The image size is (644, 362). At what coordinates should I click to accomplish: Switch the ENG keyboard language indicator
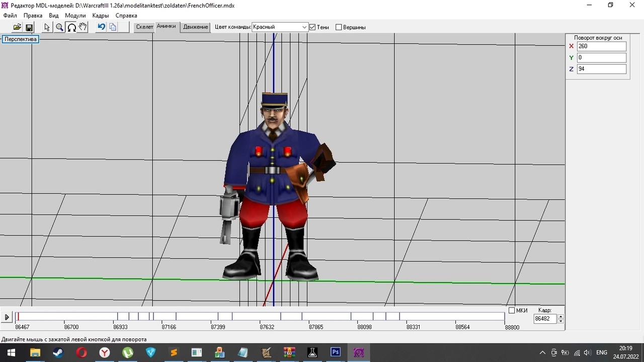tap(602, 352)
